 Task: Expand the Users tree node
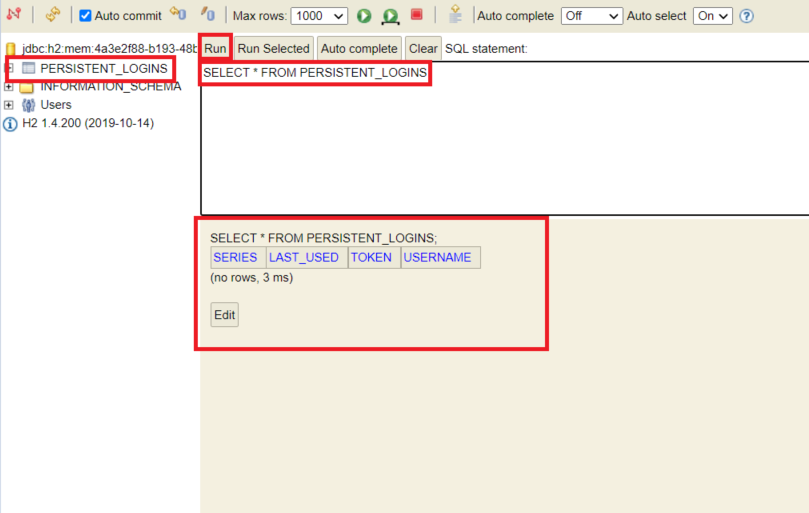8,105
